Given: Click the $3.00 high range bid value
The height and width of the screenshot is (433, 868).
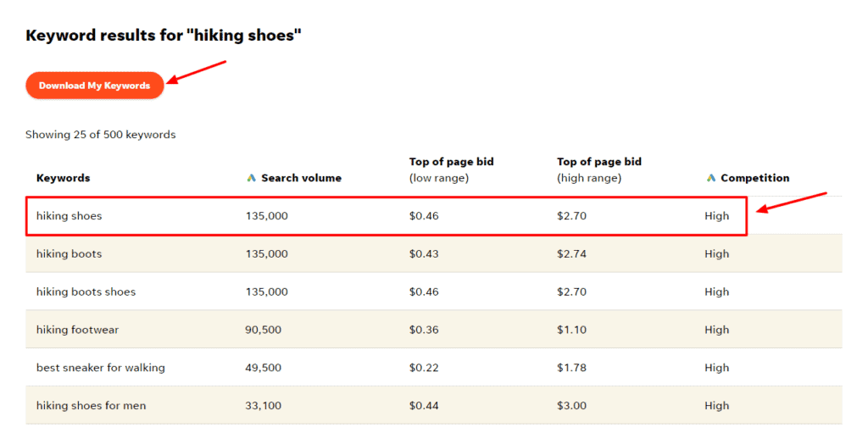Looking at the screenshot, I should tap(571, 406).
